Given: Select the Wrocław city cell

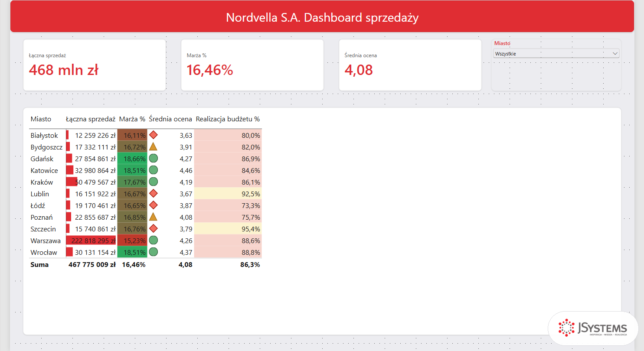Looking at the screenshot, I should (44, 253).
